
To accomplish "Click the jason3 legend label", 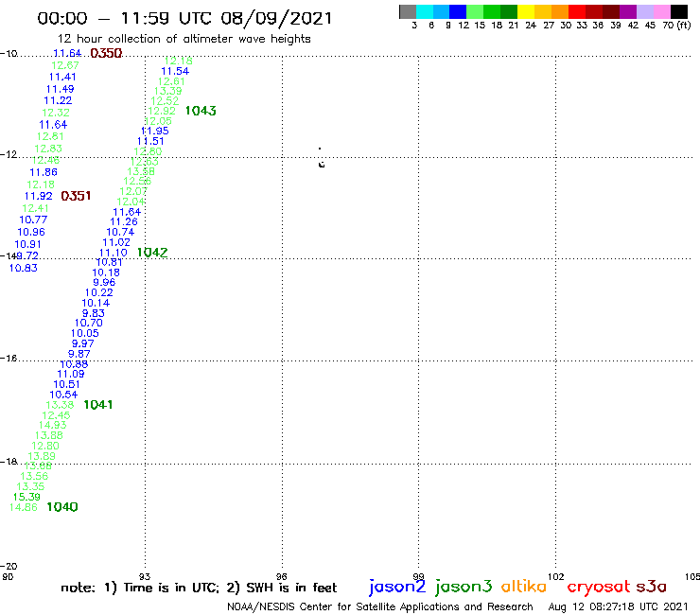I will (464, 588).
